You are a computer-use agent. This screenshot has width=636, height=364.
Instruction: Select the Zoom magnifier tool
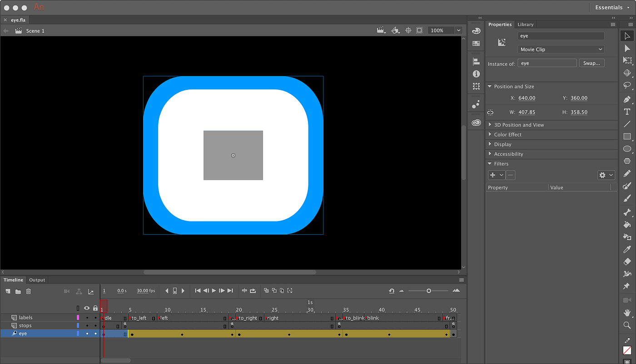(x=627, y=325)
